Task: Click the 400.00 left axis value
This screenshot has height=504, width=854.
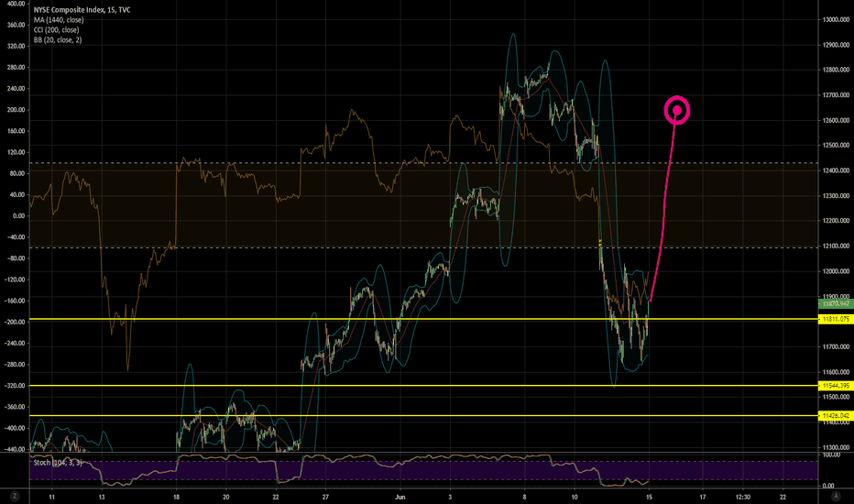Action: point(16,4)
